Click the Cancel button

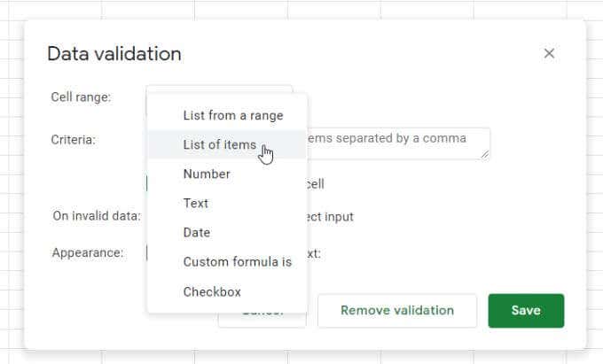(262, 320)
